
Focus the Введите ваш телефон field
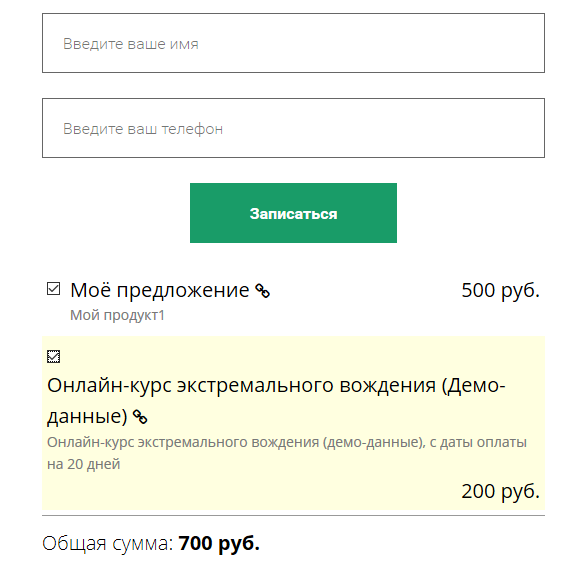pyautogui.click(x=293, y=128)
